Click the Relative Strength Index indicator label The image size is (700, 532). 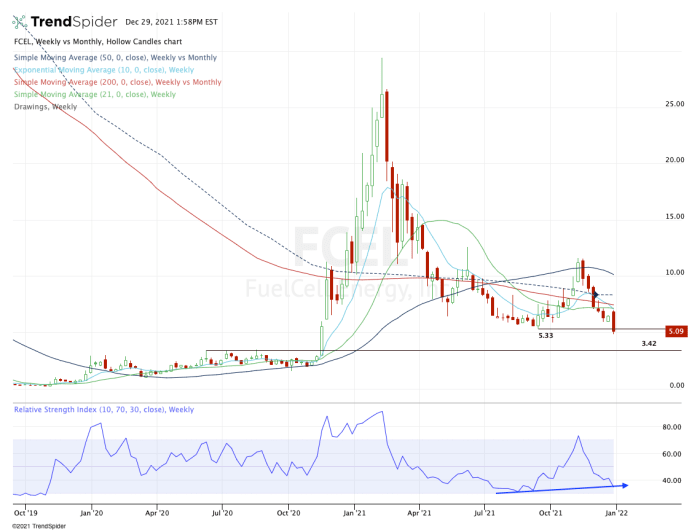(104, 410)
